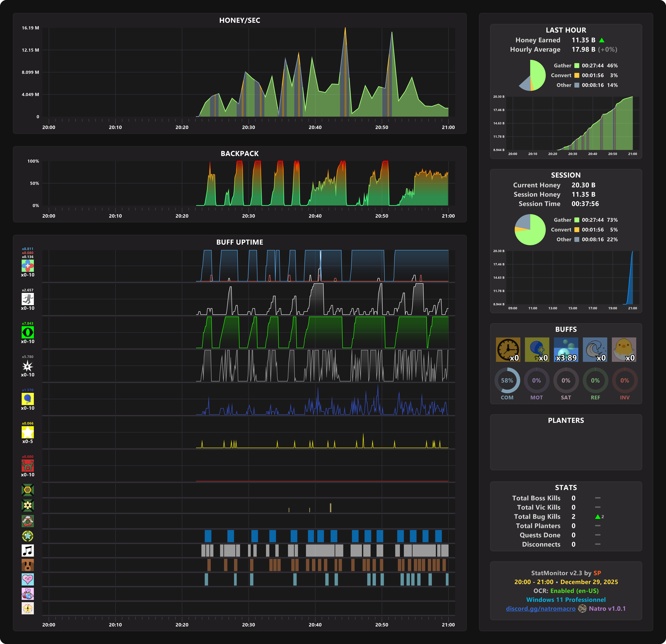Viewport: 666px width, 644px height.
Task: Click the orange Convert legend swatch in Session
Action: click(577, 230)
